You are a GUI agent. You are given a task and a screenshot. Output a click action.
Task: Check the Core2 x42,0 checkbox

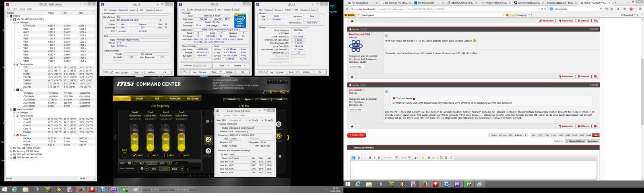pyautogui.click(x=166, y=155)
